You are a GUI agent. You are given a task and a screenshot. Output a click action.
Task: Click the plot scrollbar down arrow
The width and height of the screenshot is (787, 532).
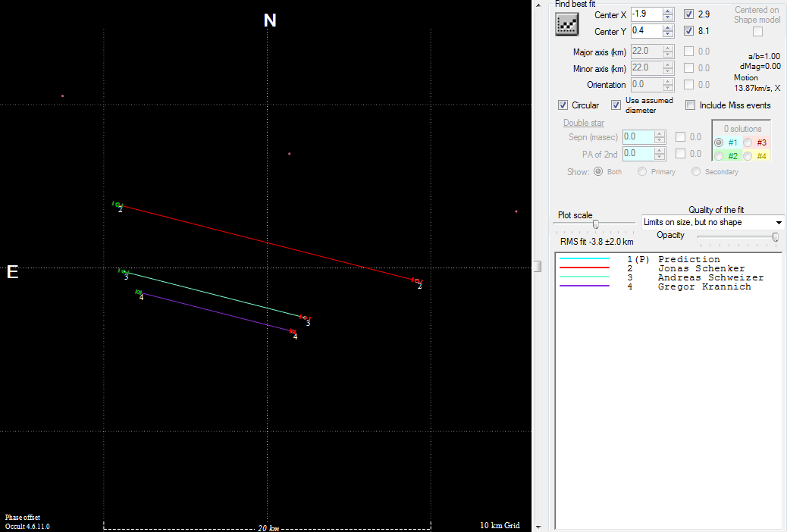click(x=538, y=527)
